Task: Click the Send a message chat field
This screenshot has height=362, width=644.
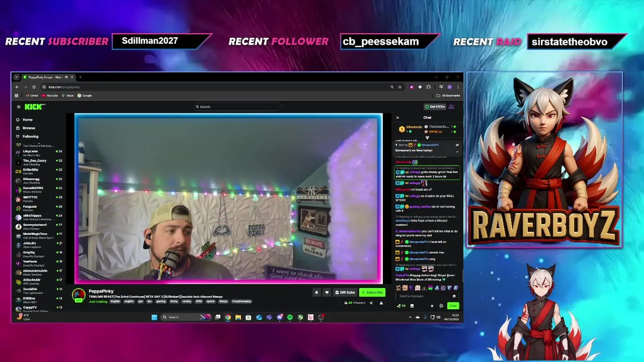Action: 427,296
